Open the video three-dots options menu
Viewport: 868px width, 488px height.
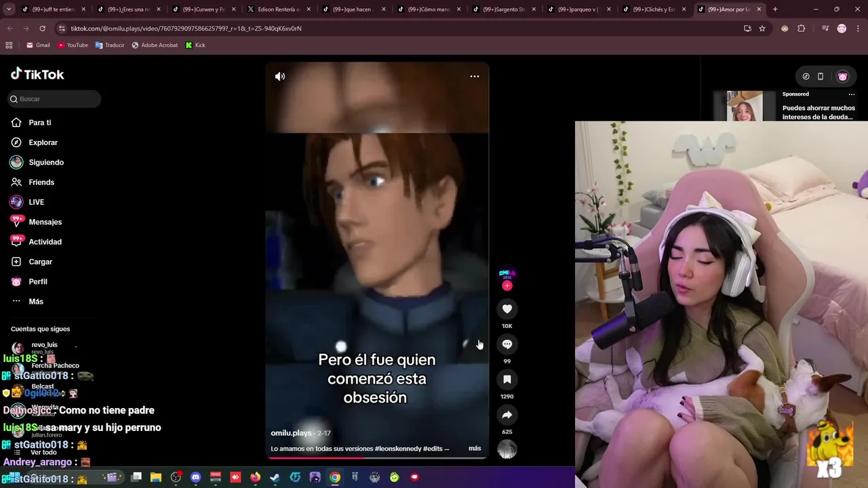pos(475,77)
